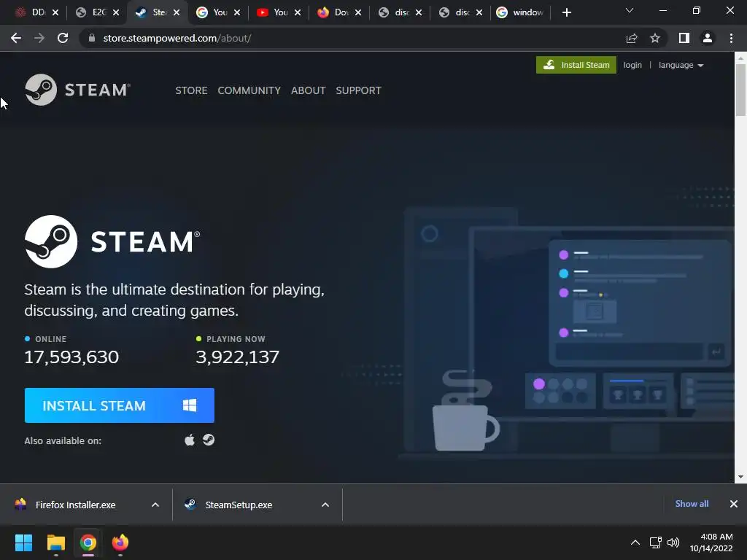Viewport: 747px width, 560px height.
Task: Show hidden system tray icons
Action: coord(635,542)
